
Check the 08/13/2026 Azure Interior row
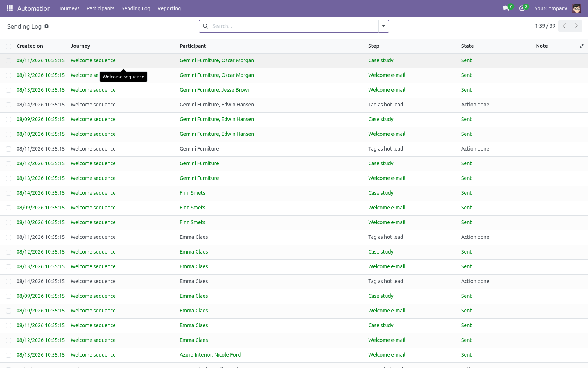pyautogui.click(x=8, y=355)
